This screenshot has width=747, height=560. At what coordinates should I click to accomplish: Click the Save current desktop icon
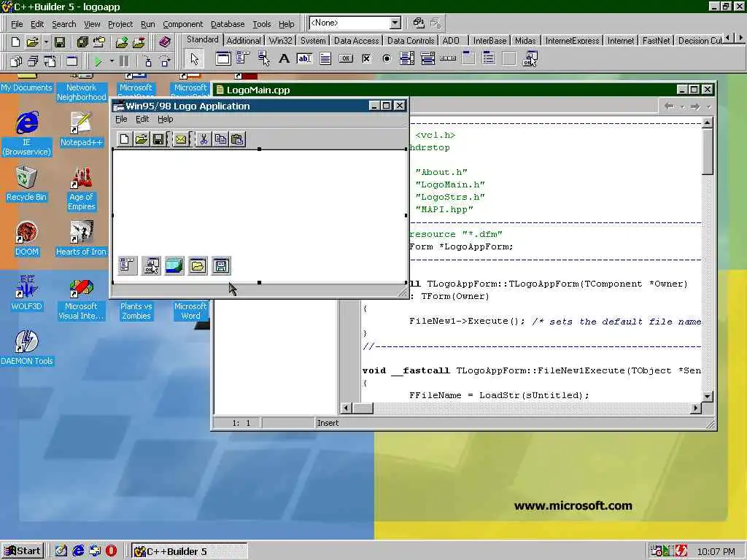[419, 23]
